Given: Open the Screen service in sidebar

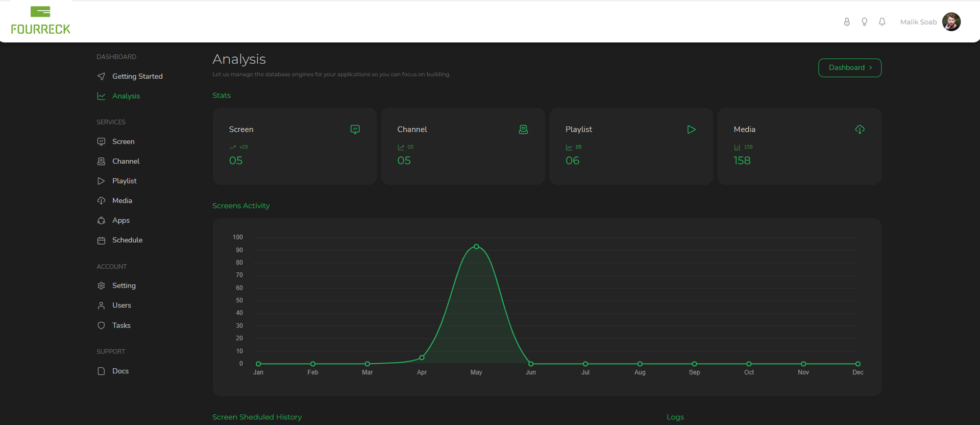Looking at the screenshot, I should 123,141.
